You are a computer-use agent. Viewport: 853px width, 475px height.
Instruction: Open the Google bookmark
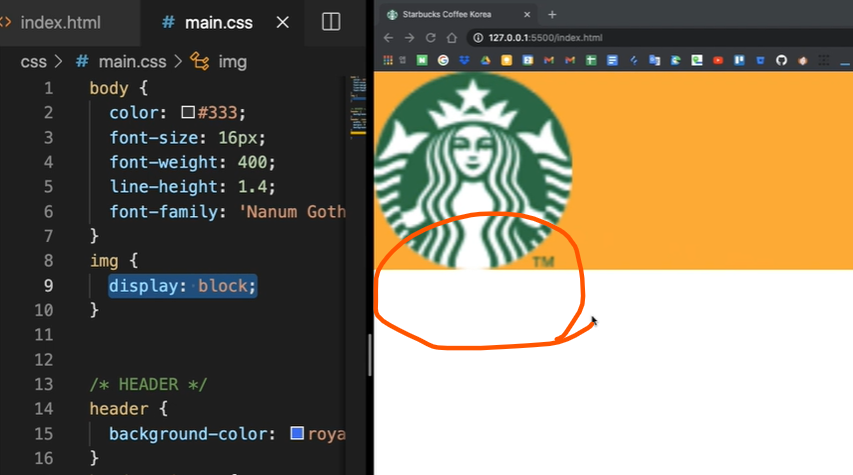click(x=443, y=60)
